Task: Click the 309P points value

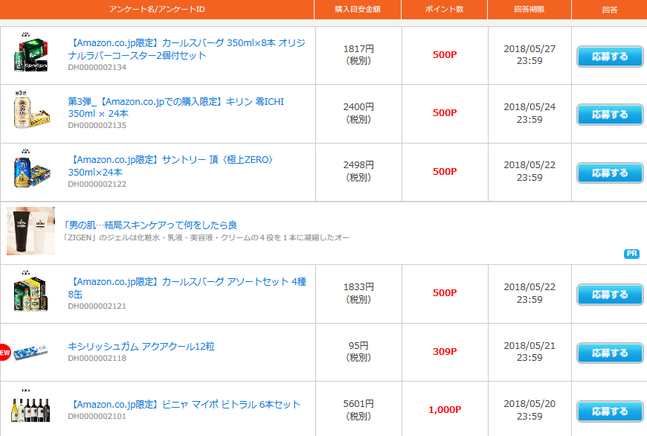Action: point(445,352)
